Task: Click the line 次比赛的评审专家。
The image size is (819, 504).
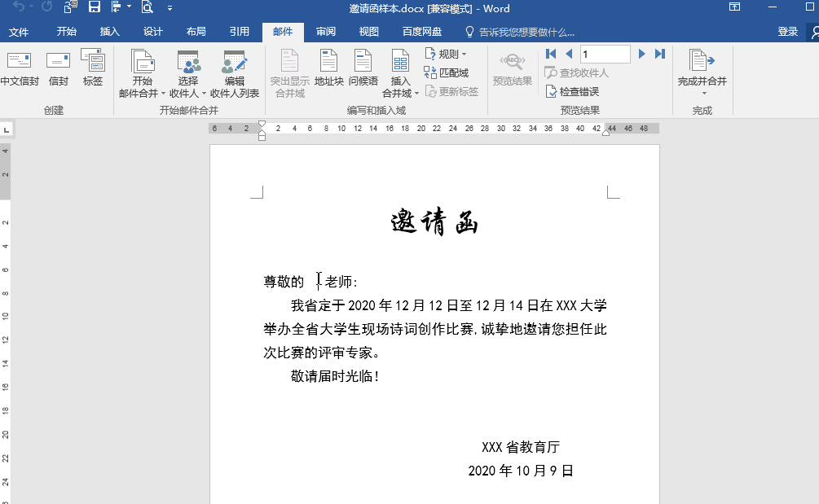Action: pyautogui.click(x=321, y=353)
